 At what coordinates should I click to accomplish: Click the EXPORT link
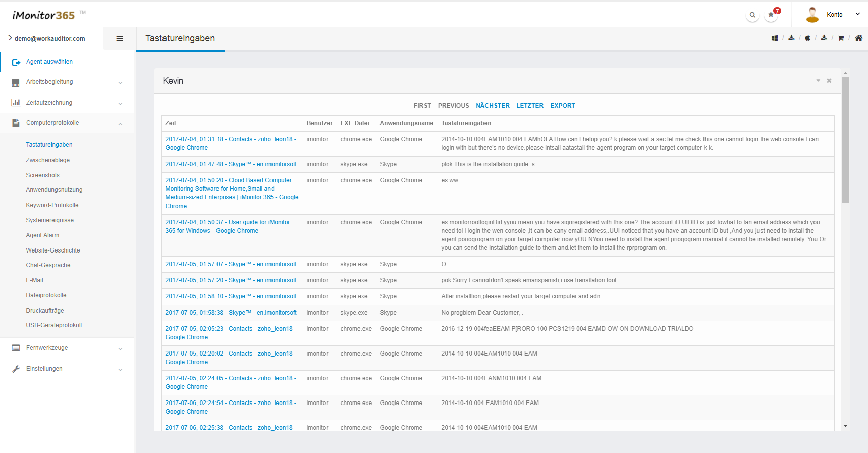tap(562, 106)
